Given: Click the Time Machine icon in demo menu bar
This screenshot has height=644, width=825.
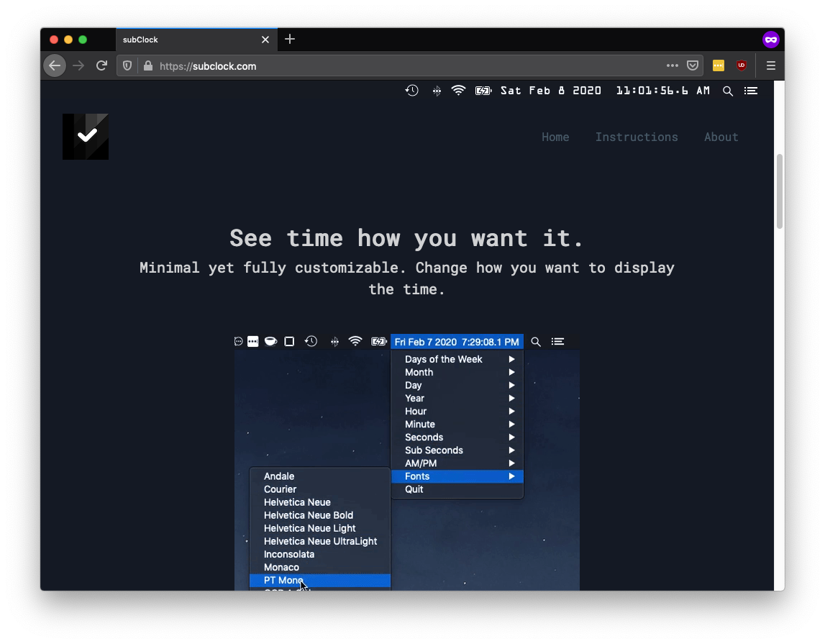Looking at the screenshot, I should (311, 342).
